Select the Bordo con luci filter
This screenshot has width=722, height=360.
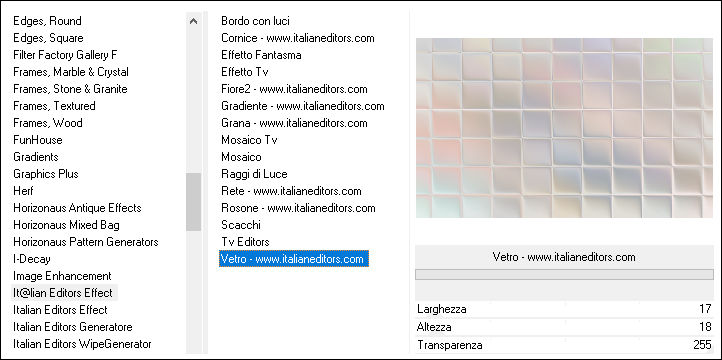[255, 21]
